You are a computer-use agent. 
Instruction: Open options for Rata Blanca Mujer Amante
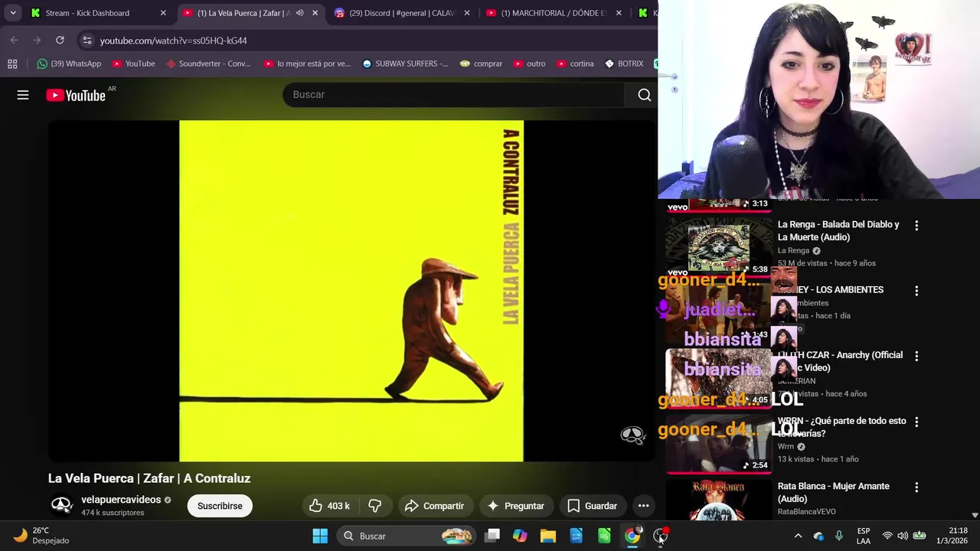[x=916, y=487]
